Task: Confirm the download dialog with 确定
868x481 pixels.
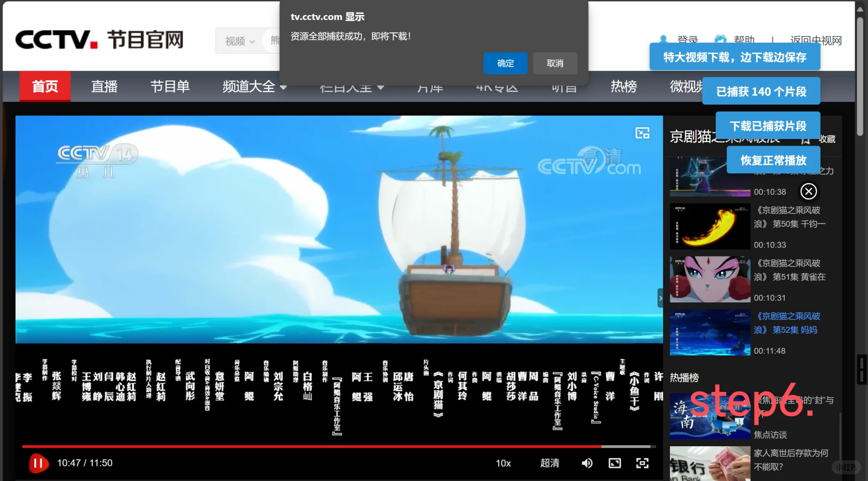Action: 505,63
